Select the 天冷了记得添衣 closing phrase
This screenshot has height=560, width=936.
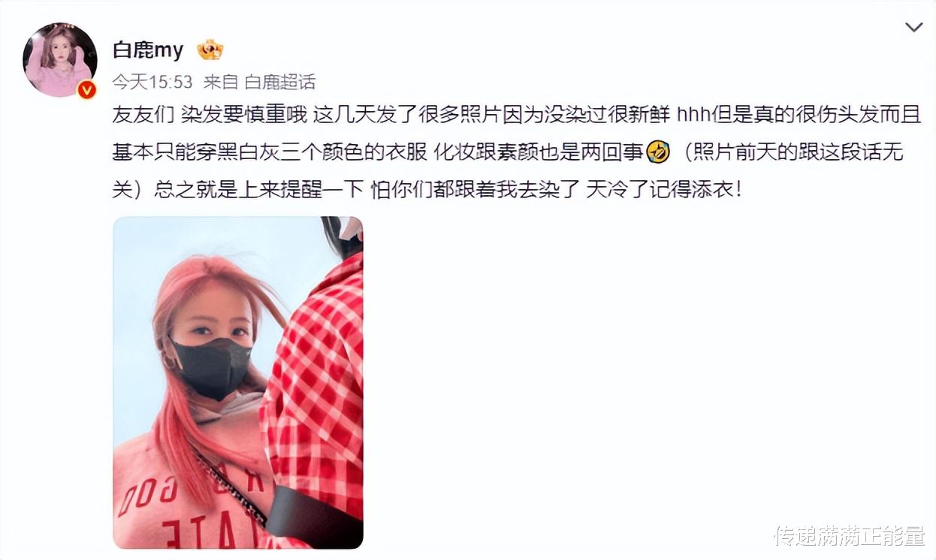664,189
